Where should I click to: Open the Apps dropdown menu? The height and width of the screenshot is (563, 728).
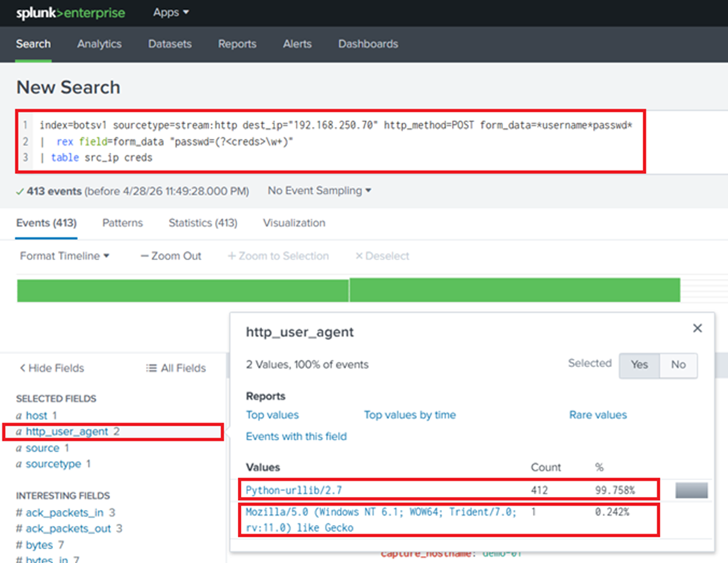[171, 12]
